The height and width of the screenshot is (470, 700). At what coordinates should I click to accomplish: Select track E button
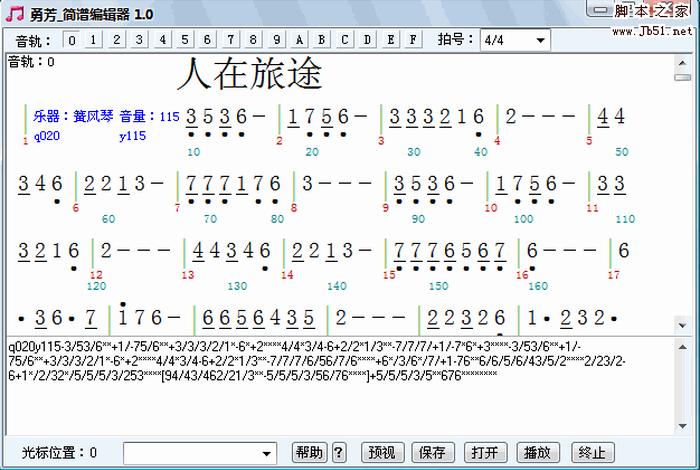(x=391, y=40)
